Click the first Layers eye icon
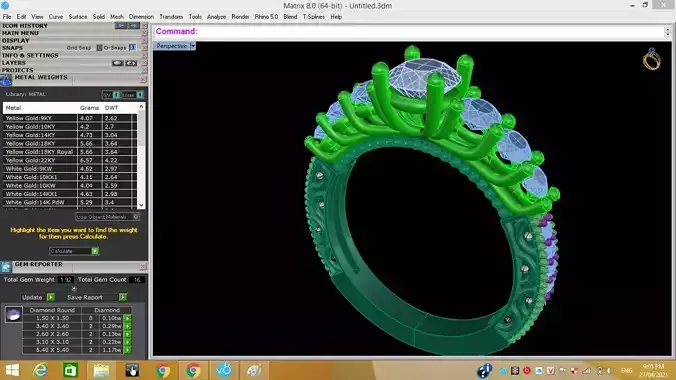The width and height of the screenshot is (676, 380). coord(118,63)
